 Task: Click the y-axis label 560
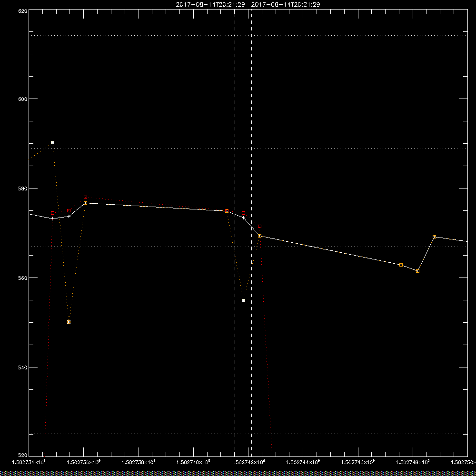click(23, 278)
